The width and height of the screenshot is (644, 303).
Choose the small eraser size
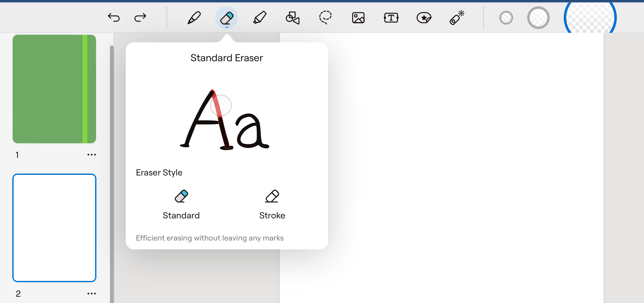(x=506, y=18)
